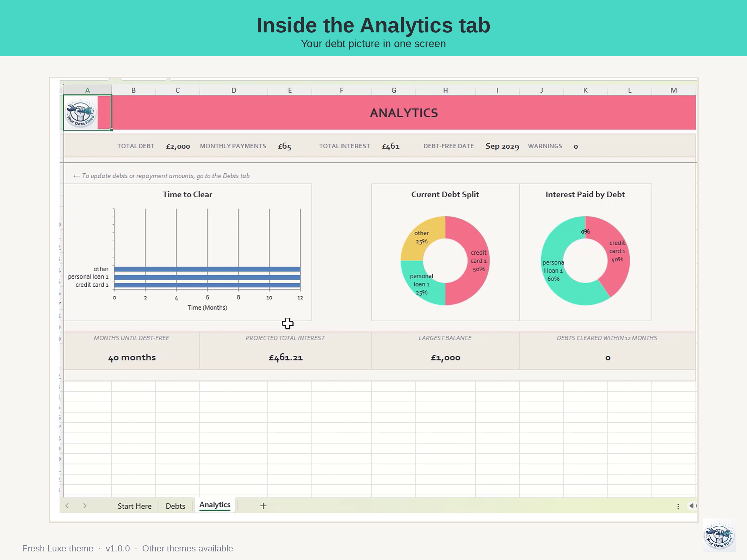Select column B header
The height and width of the screenshot is (560, 747).
(x=133, y=90)
